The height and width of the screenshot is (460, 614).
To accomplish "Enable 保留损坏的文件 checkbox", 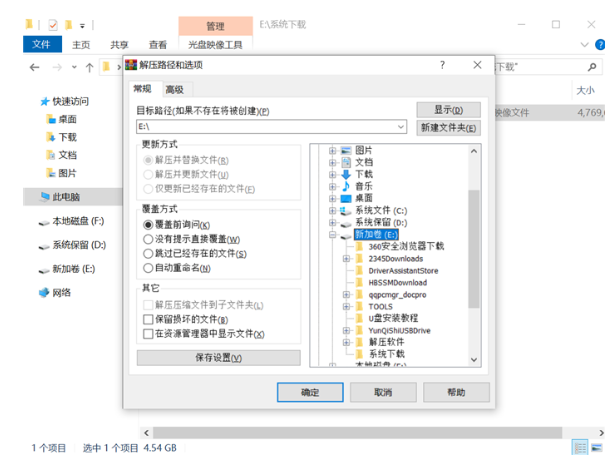I will click(x=148, y=319).
